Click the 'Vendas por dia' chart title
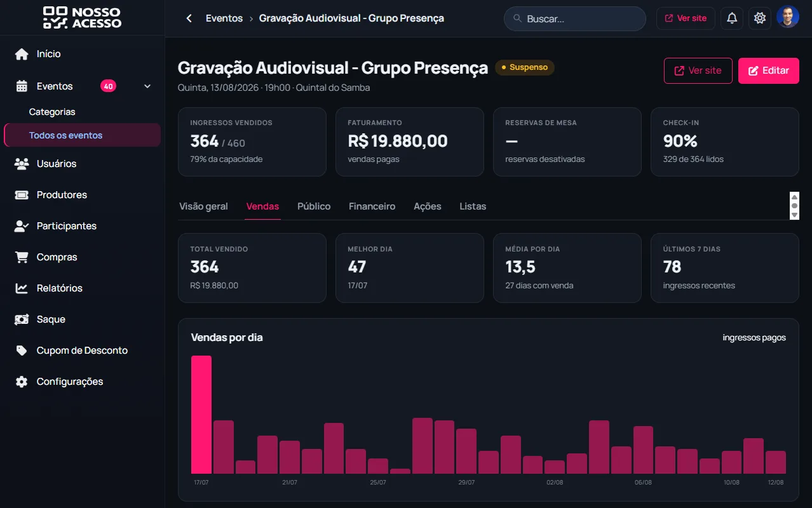The width and height of the screenshot is (812, 508). click(x=227, y=338)
